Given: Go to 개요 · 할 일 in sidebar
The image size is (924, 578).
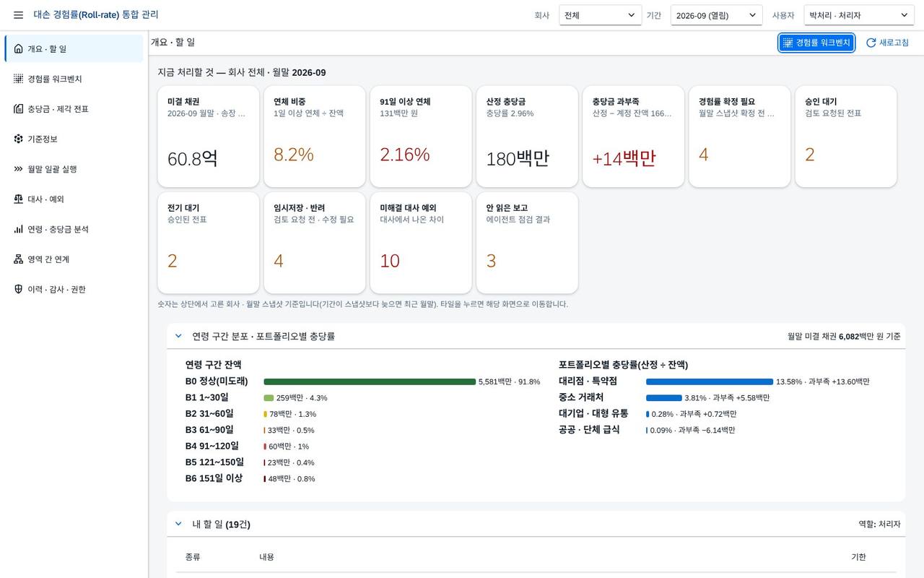Looking at the screenshot, I should pyautogui.click(x=74, y=49).
